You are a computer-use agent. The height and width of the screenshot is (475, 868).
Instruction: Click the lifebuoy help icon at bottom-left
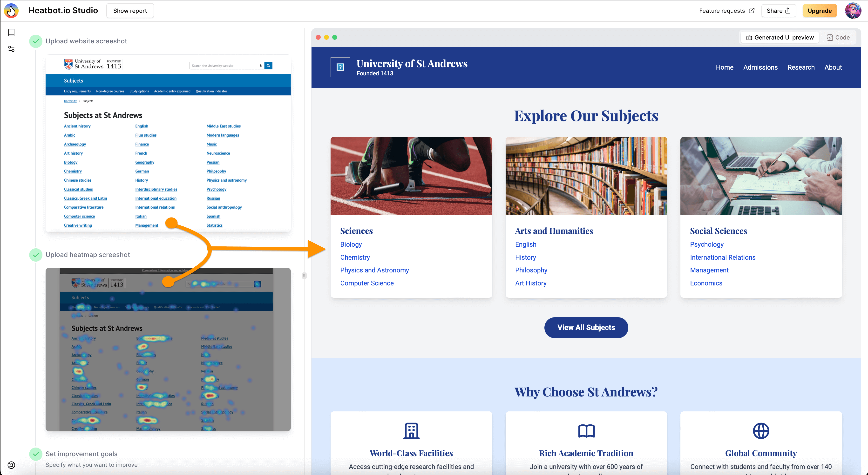point(11,465)
